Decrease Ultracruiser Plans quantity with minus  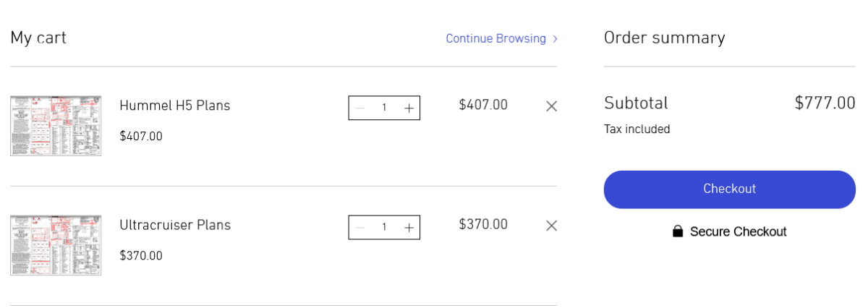pyautogui.click(x=360, y=227)
